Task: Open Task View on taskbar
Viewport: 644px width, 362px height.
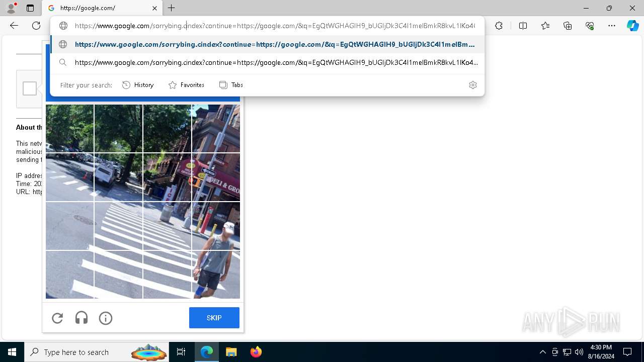Action: [181, 352]
